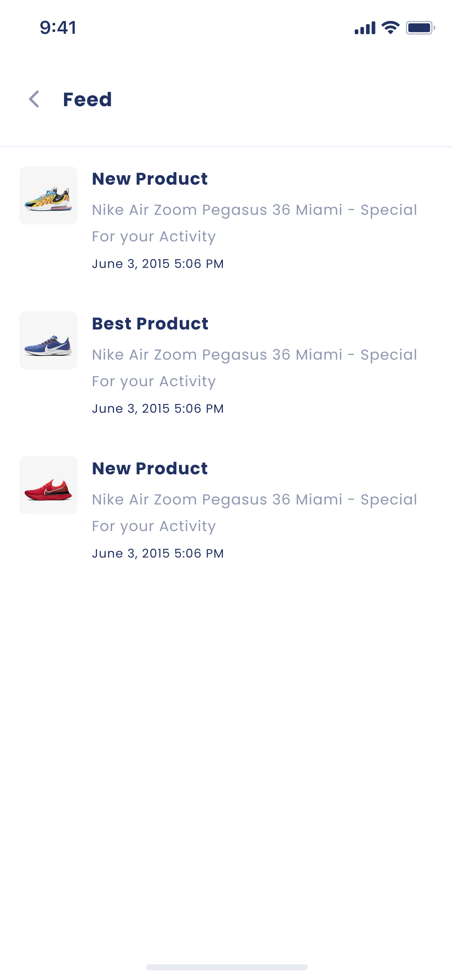Open third feed item's Nike Pegasus description
The image size is (453, 980).
pos(254,512)
